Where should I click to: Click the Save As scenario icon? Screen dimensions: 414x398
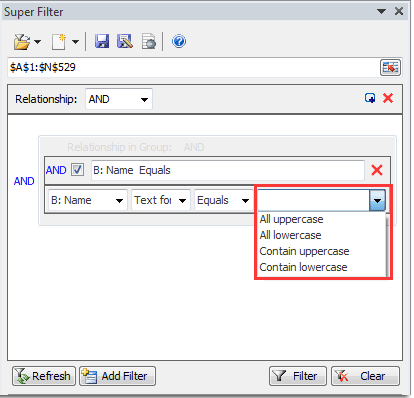[x=125, y=42]
